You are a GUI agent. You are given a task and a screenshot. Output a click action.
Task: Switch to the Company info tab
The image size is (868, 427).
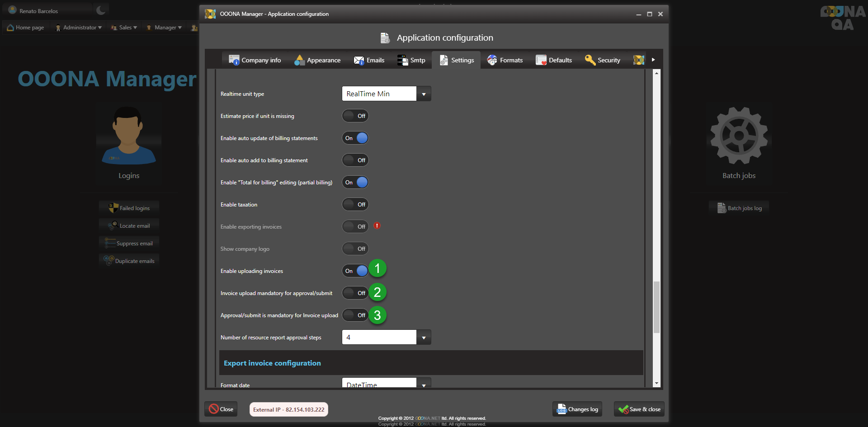pyautogui.click(x=255, y=60)
